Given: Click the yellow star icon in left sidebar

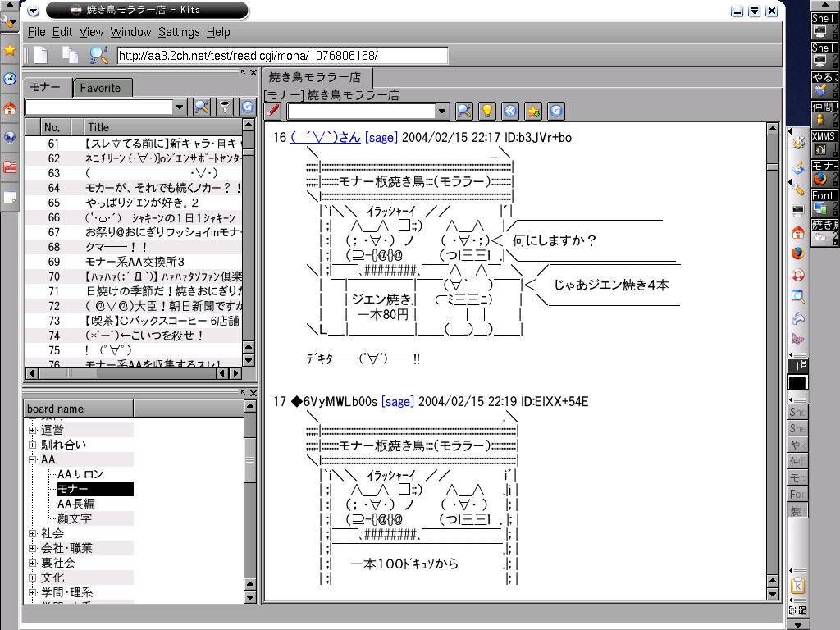Looking at the screenshot, I should tap(10, 50).
